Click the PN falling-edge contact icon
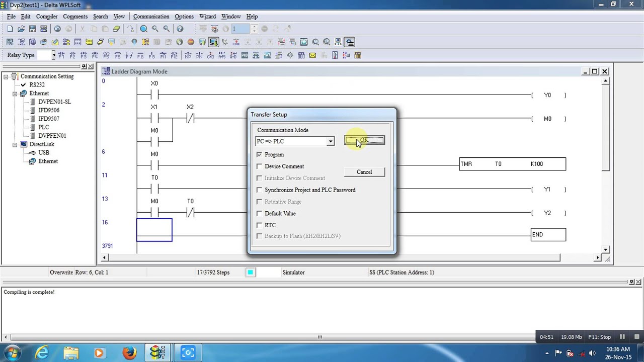644x362 pixels. (x=199, y=55)
